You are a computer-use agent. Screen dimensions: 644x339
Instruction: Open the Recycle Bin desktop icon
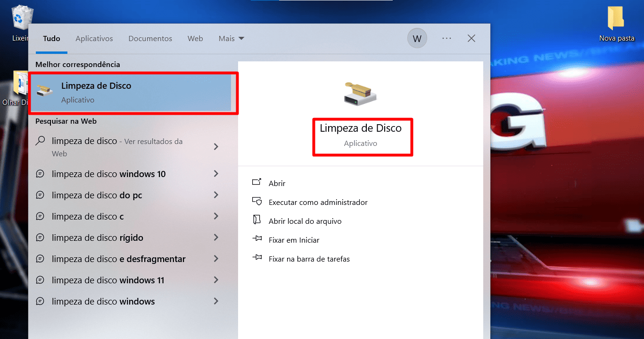(x=22, y=18)
